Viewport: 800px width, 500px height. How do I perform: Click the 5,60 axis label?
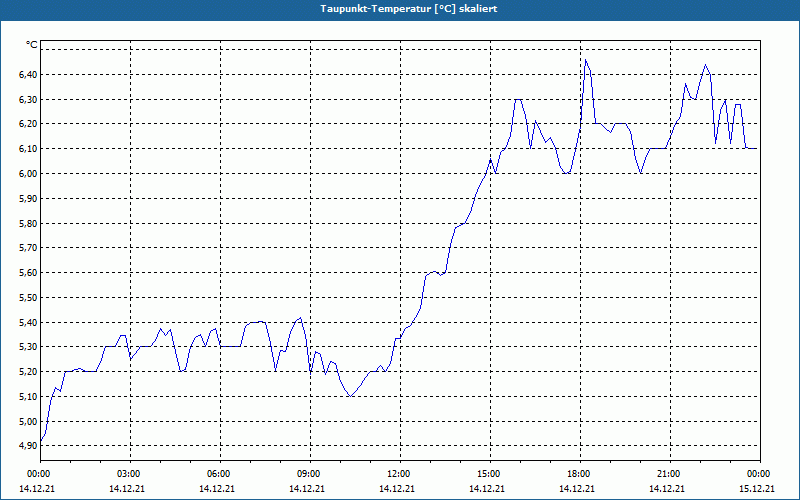[28, 273]
